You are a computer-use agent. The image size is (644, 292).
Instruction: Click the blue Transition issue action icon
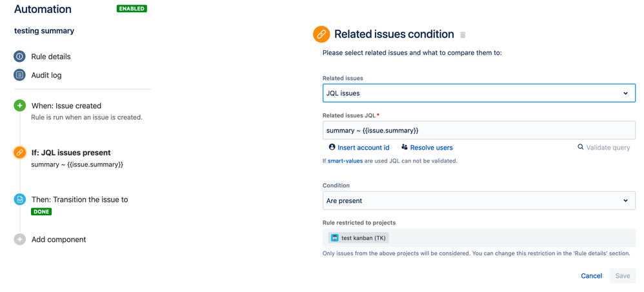pyautogui.click(x=20, y=200)
